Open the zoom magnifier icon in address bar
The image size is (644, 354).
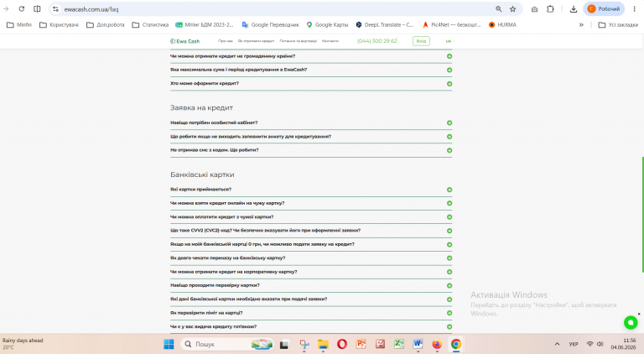point(499,9)
